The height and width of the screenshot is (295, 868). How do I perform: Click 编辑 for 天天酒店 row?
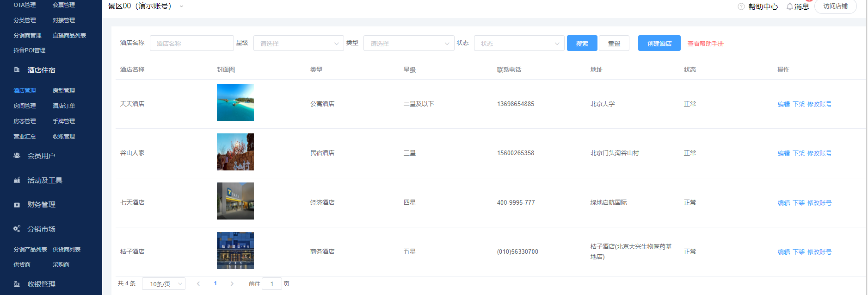point(783,104)
